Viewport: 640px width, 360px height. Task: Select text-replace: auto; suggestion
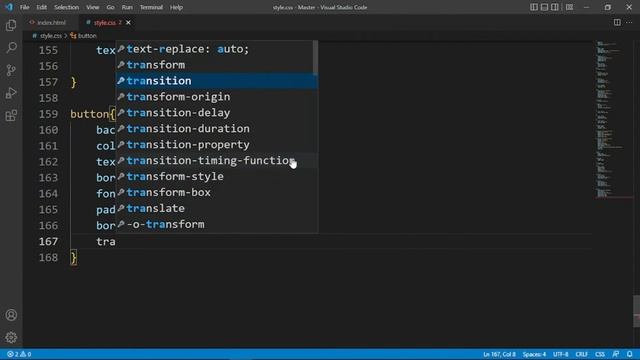coord(214,49)
